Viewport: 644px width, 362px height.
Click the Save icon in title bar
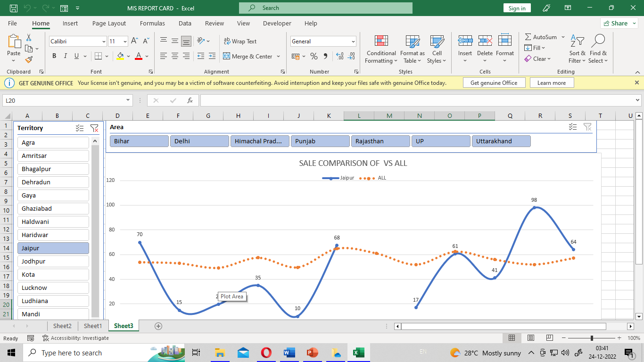14,8
